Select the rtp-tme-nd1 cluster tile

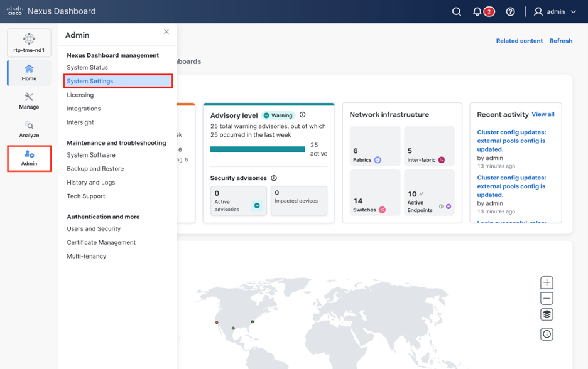pyautogui.click(x=29, y=43)
